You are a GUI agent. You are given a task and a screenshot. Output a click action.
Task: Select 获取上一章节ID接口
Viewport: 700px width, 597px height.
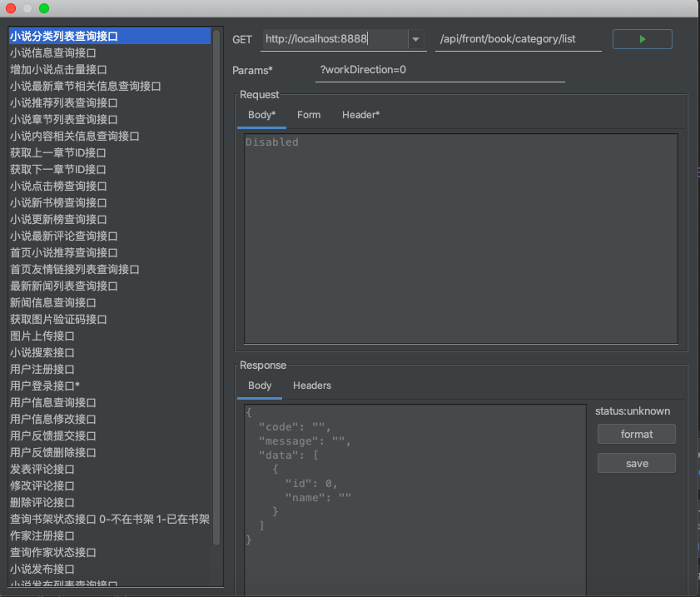click(x=110, y=152)
